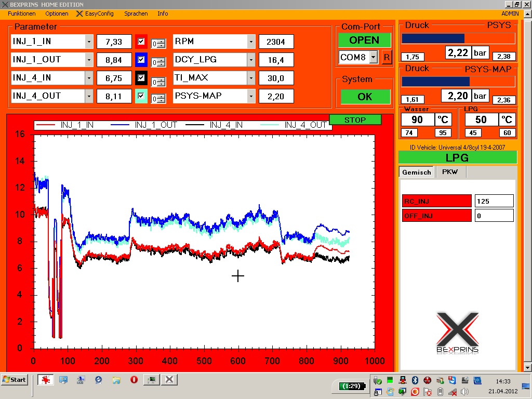
Task: Click the RC_INJ value field
Action: coord(494,201)
